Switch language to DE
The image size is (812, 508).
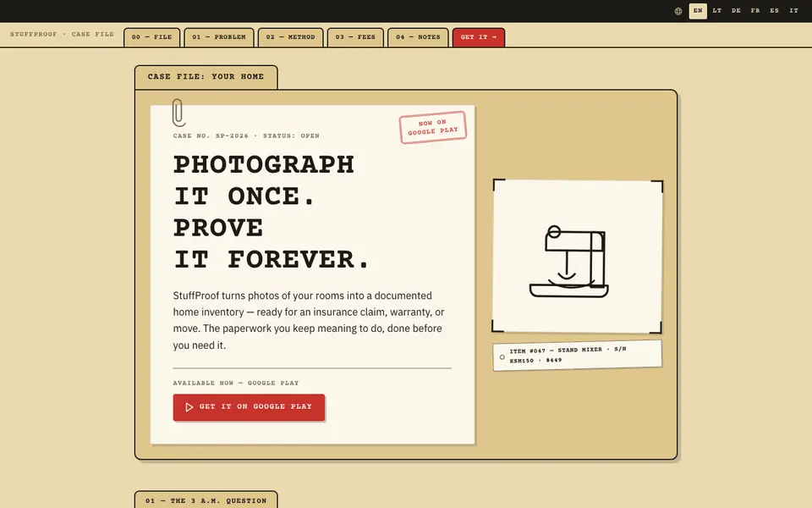click(x=736, y=11)
